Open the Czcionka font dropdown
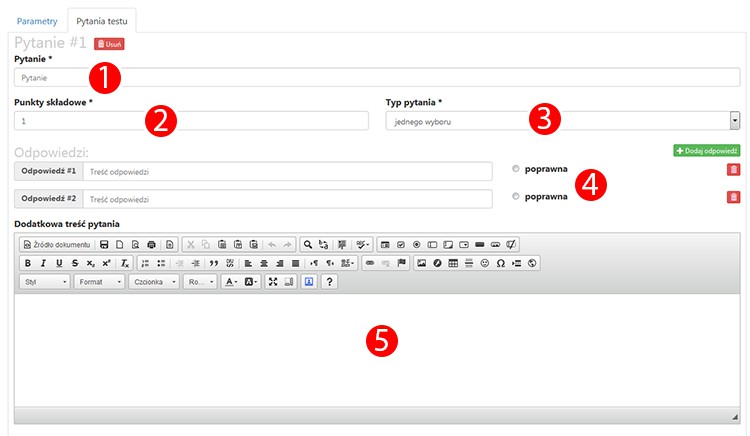The width and height of the screenshot is (750, 436). click(154, 282)
